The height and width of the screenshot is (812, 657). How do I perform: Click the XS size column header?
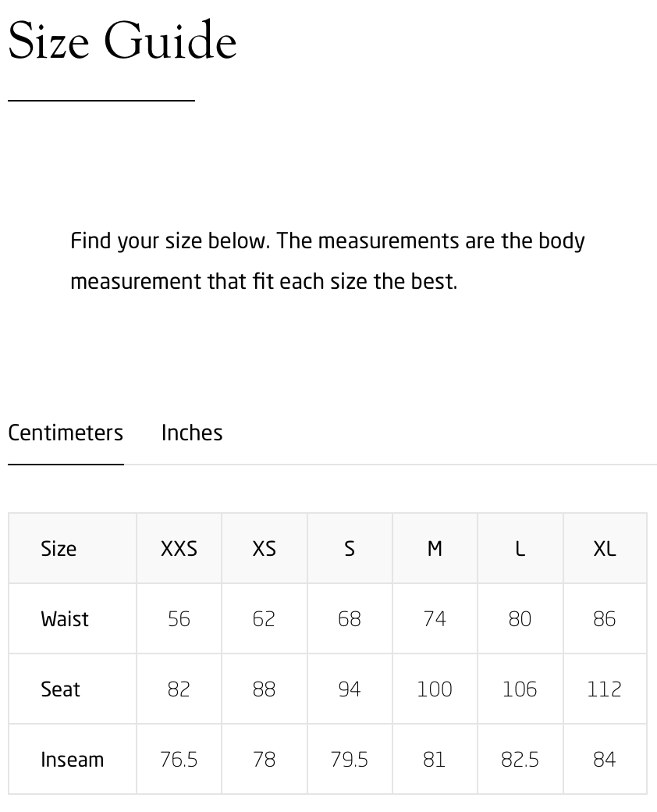click(264, 549)
